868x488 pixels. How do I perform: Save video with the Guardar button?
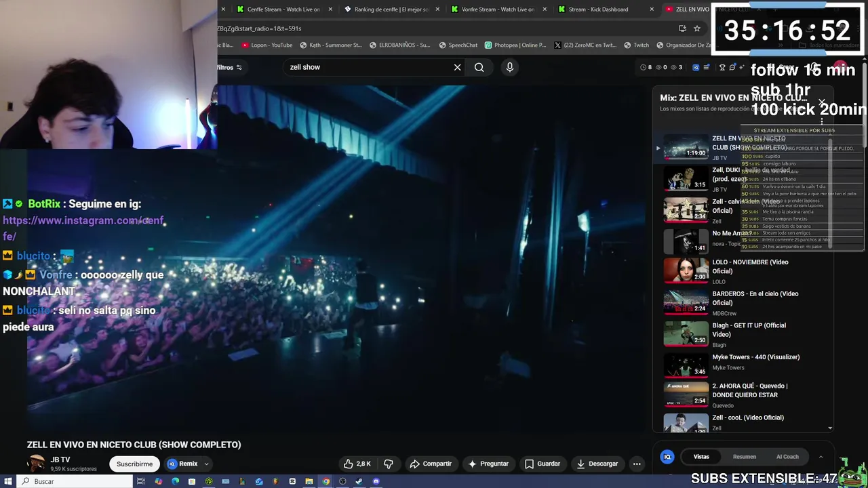coord(542,464)
